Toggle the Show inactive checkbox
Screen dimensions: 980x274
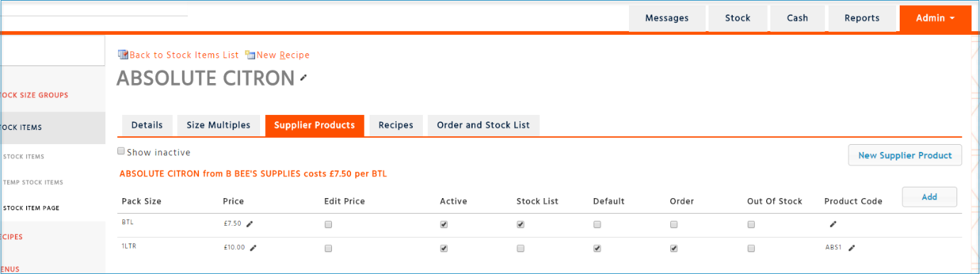click(x=121, y=151)
